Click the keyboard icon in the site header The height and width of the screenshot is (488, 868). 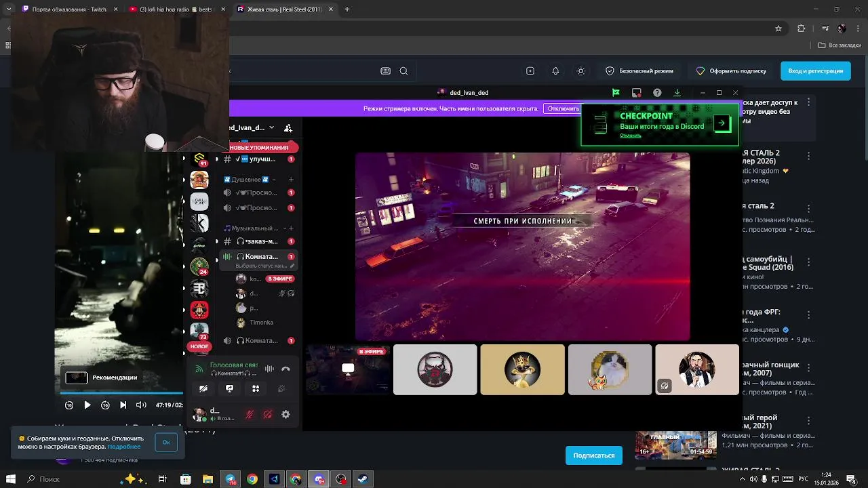pyautogui.click(x=385, y=71)
